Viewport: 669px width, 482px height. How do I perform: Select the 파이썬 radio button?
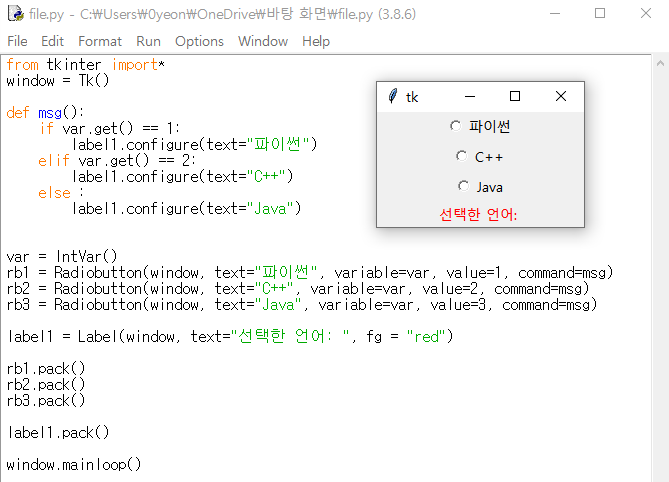pyautogui.click(x=455, y=126)
